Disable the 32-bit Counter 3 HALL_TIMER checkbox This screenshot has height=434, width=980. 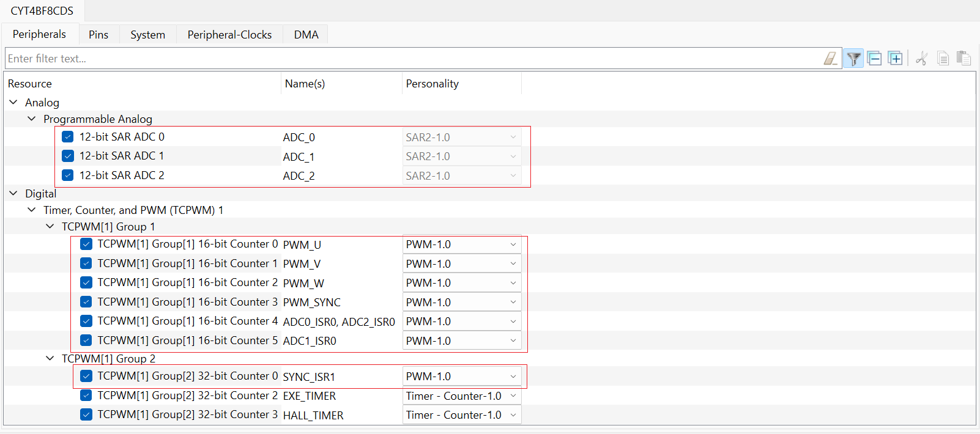pos(86,414)
